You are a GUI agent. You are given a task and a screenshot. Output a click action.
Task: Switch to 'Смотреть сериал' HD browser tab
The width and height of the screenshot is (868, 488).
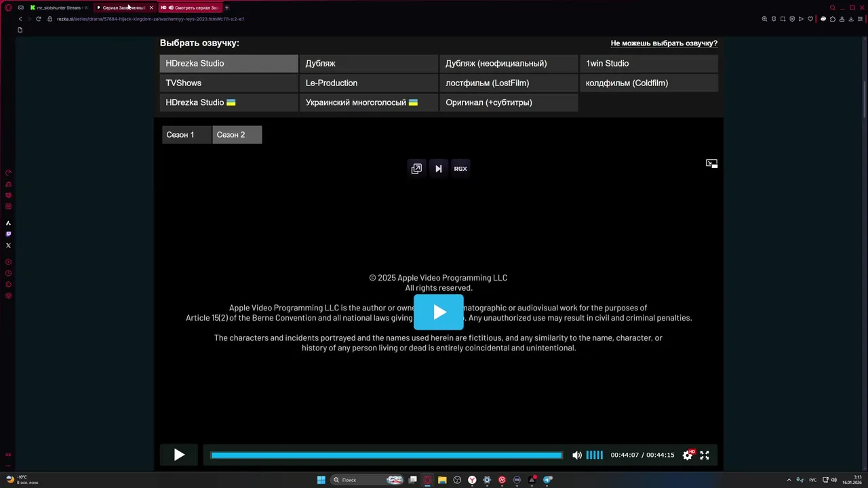191,7
